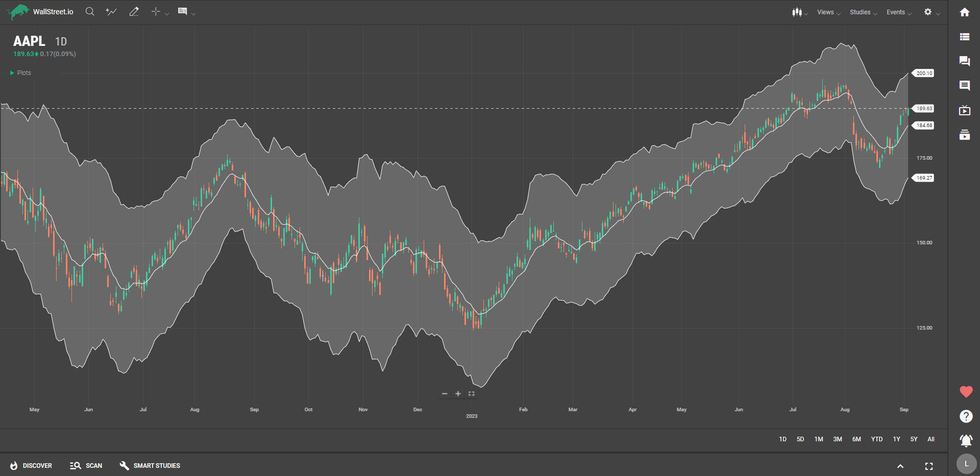Click the top toolbar notes icon
This screenshot has width=980, height=476.
pos(182,12)
